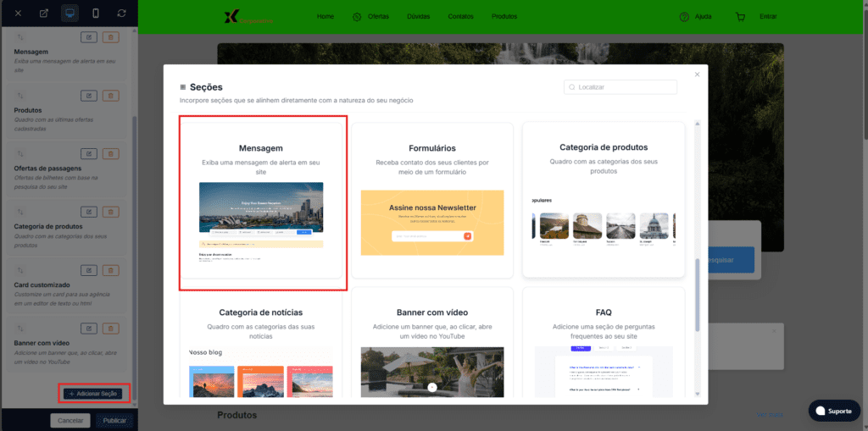This screenshot has height=431, width=868.
Task: Open the Ofertas menu item
Action: point(371,16)
